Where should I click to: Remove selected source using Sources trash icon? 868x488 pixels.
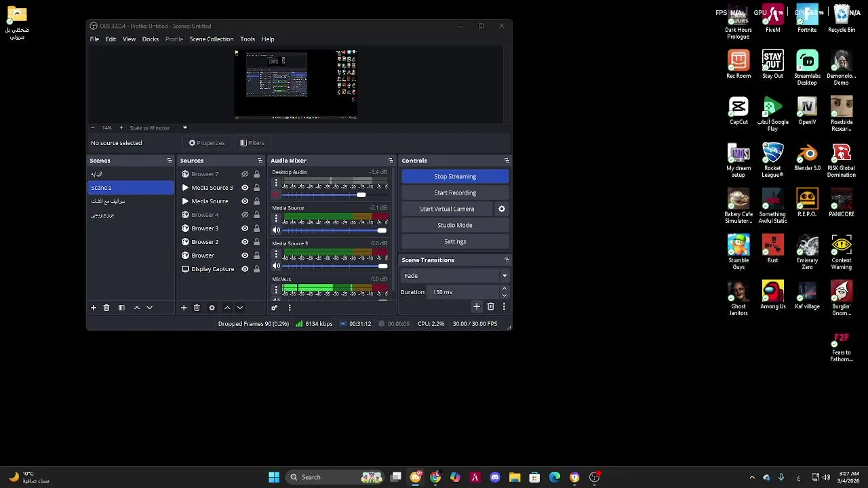click(x=197, y=308)
